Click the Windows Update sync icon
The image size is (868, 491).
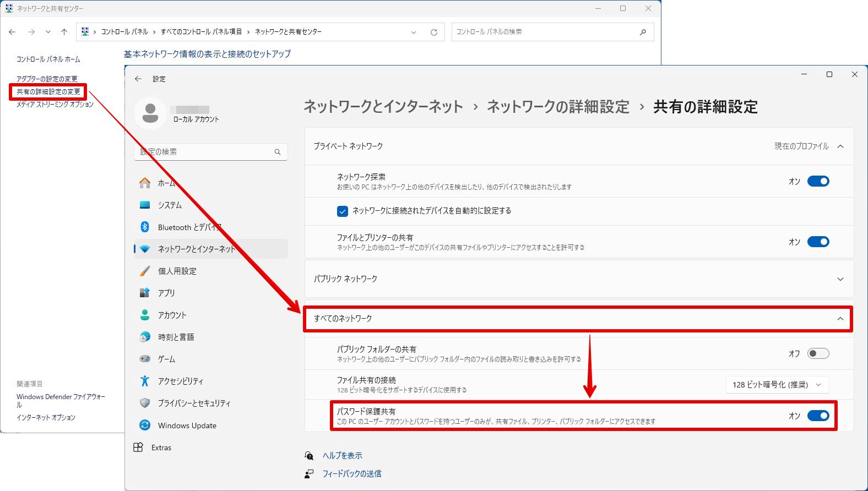coord(145,425)
